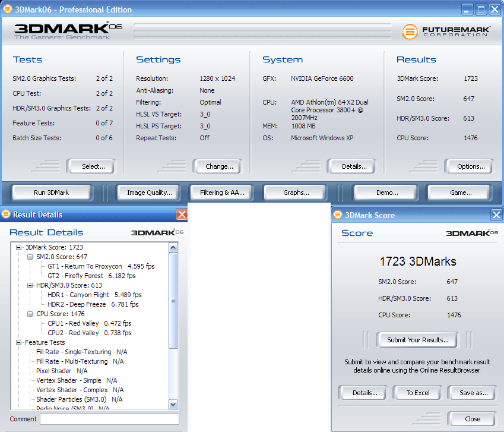The image size is (504, 432).
Task: Select HDR2 - Deep Freeze row
Action: pos(93,304)
